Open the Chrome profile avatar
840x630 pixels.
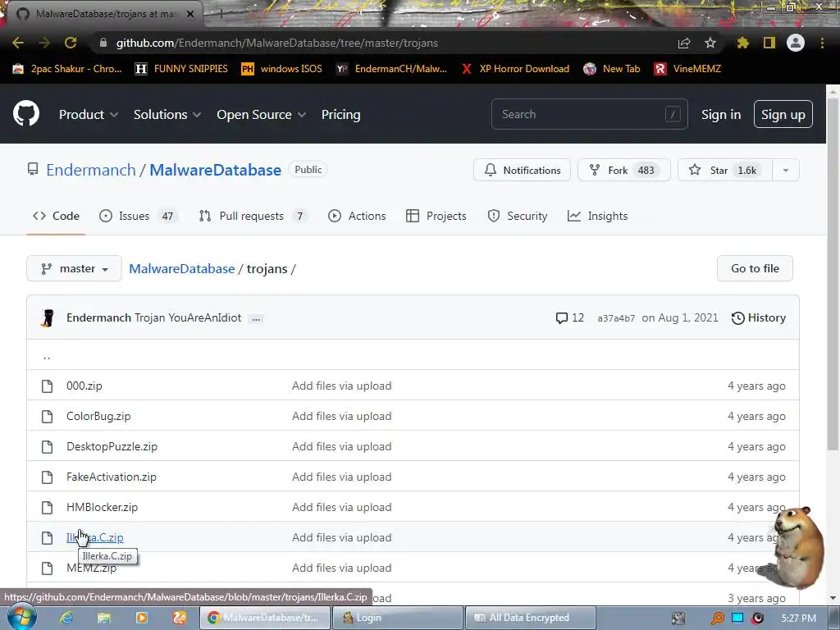796,43
